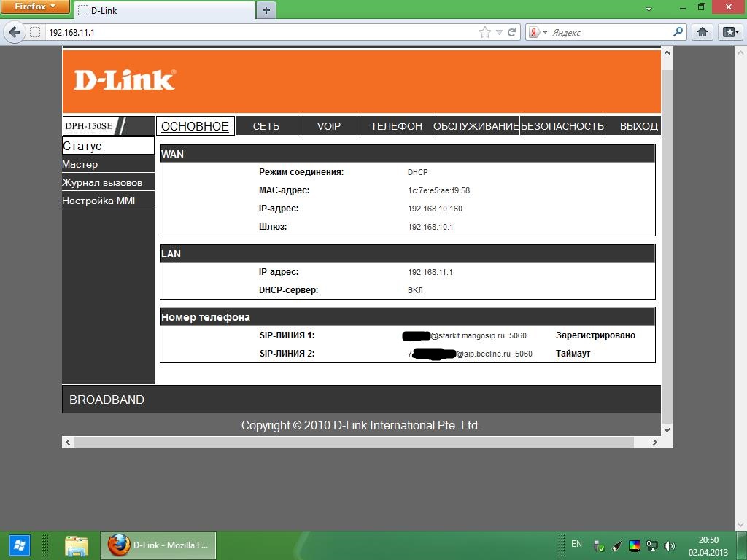Click the DHCP-сервер ВКЛ value
The image size is (747, 560).
pos(415,290)
